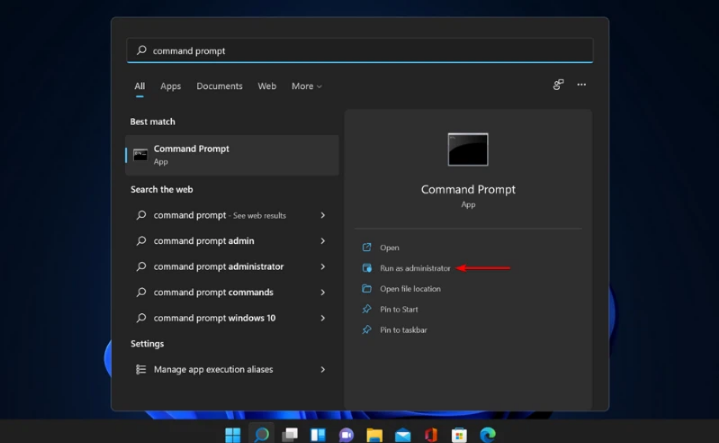
Task: Click the search sharing icon beside options
Action: 558,85
